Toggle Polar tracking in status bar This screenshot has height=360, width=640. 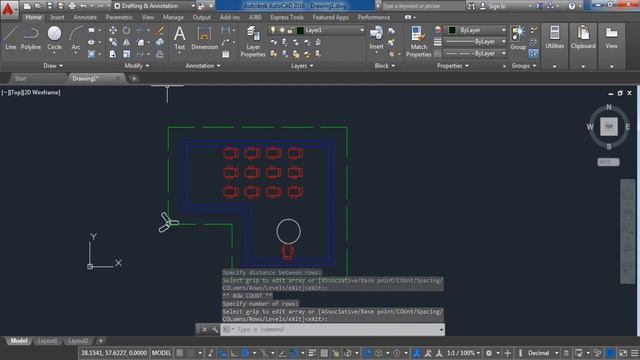coord(245,353)
